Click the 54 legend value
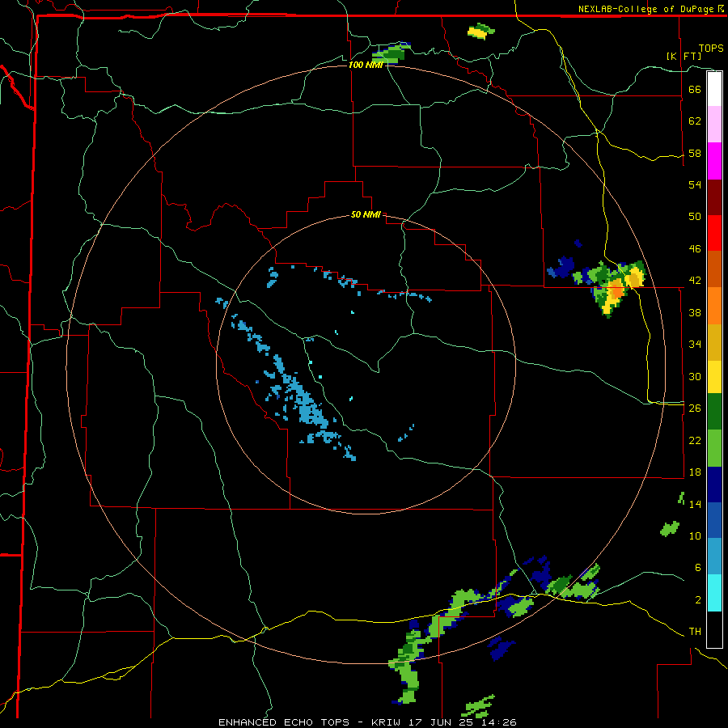728x728 pixels. click(x=695, y=184)
